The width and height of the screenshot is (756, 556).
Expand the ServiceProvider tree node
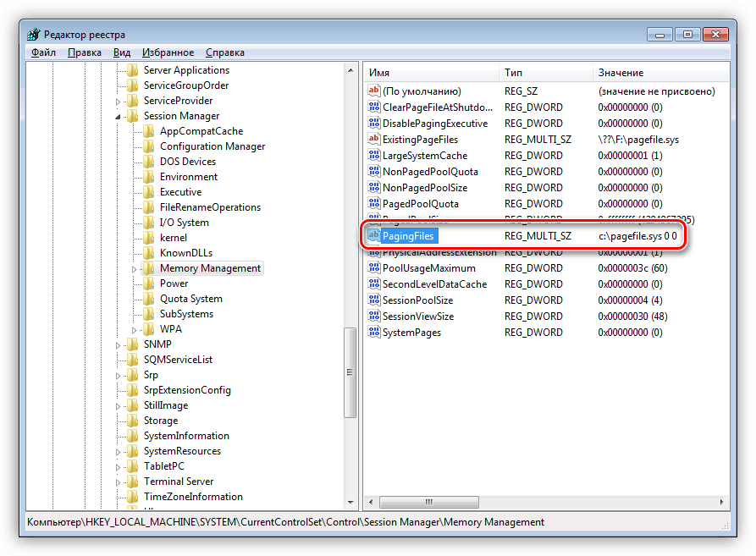pyautogui.click(x=119, y=102)
